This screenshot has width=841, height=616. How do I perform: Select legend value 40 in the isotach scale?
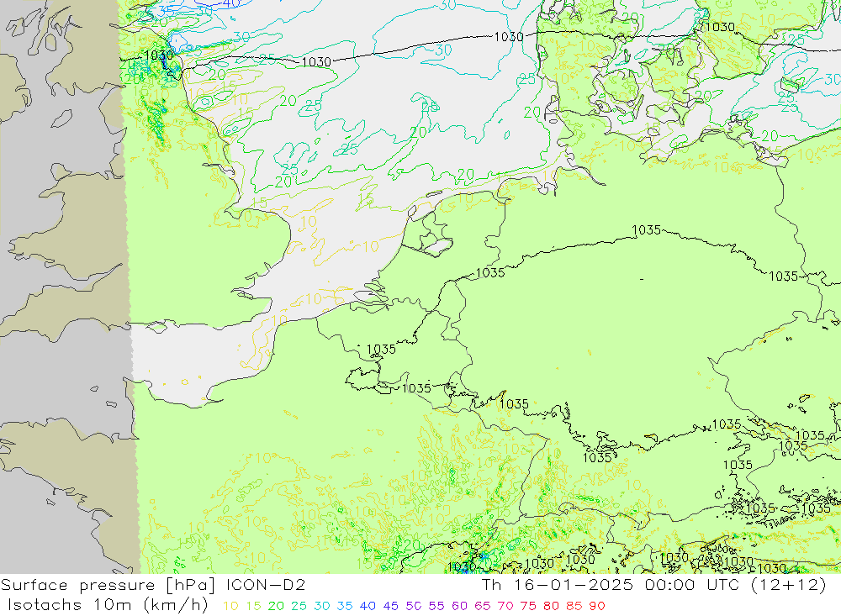coord(368,606)
